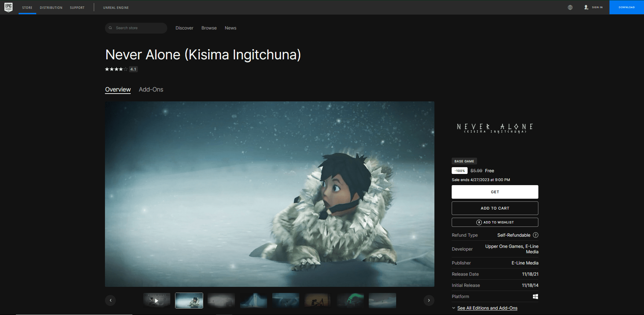The image size is (644, 315).
Task: Click the Windows platform icon
Action: point(535,297)
